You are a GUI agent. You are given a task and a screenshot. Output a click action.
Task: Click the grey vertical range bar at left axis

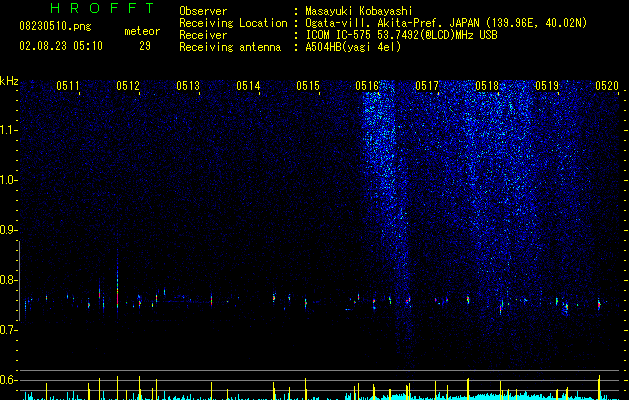(19, 280)
